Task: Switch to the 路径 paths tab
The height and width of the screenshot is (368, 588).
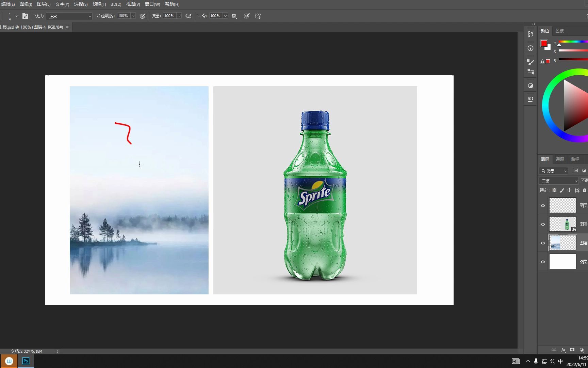Action: tap(575, 159)
